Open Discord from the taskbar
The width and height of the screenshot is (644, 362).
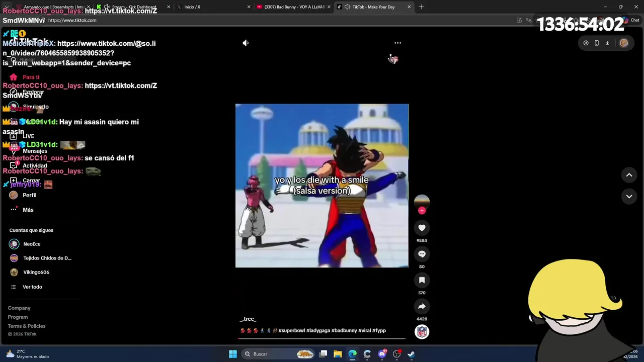pyautogui.click(x=382, y=354)
